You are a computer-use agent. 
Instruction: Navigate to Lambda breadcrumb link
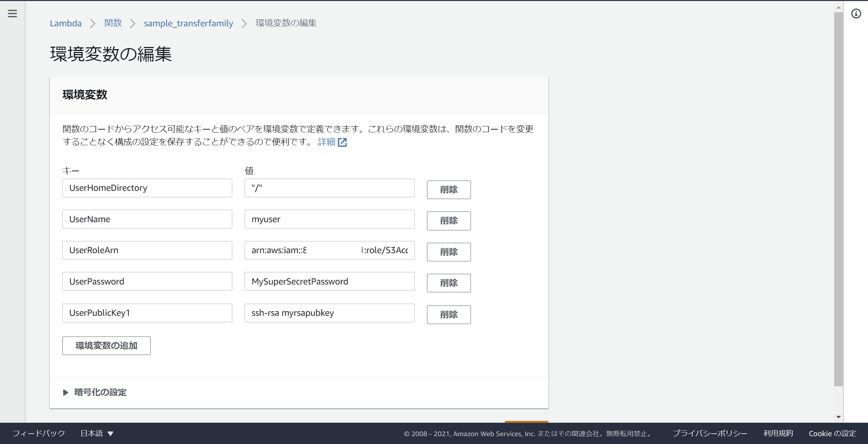(66, 23)
